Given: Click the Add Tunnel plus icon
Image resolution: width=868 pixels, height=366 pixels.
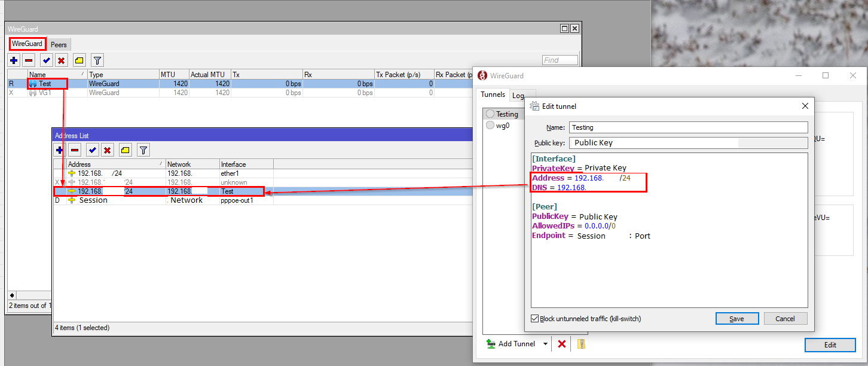Looking at the screenshot, I should 491,344.
